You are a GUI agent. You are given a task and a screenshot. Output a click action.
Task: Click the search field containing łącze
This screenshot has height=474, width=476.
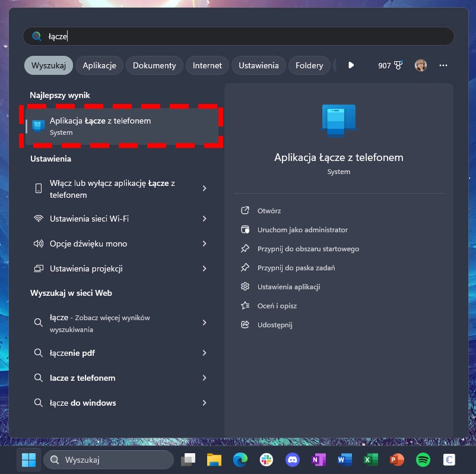(239, 36)
